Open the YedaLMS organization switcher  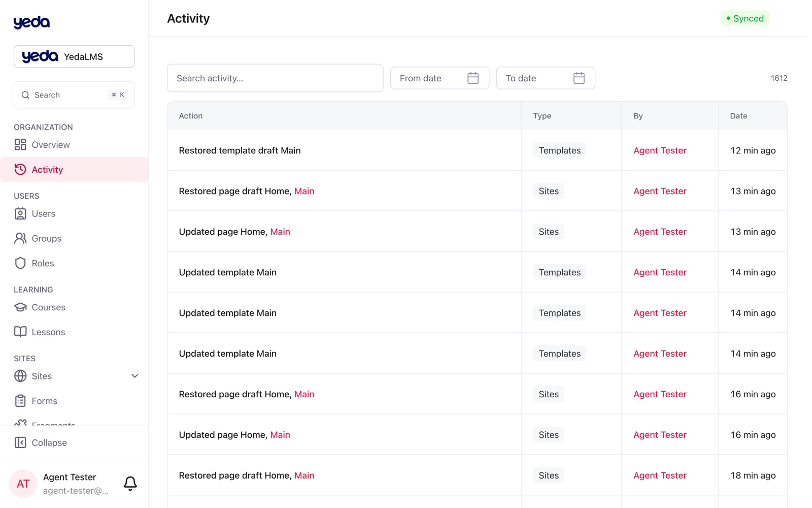pyautogui.click(x=74, y=56)
